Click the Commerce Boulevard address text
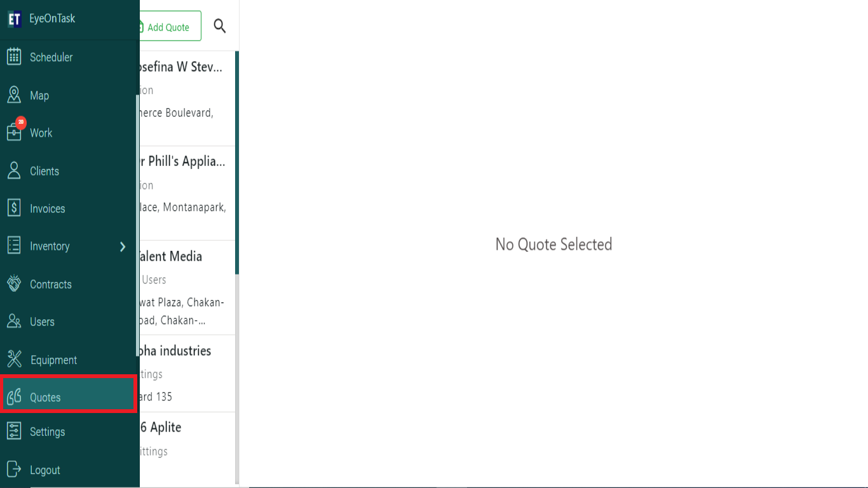Screen dimensions: 868x488 pos(177,113)
